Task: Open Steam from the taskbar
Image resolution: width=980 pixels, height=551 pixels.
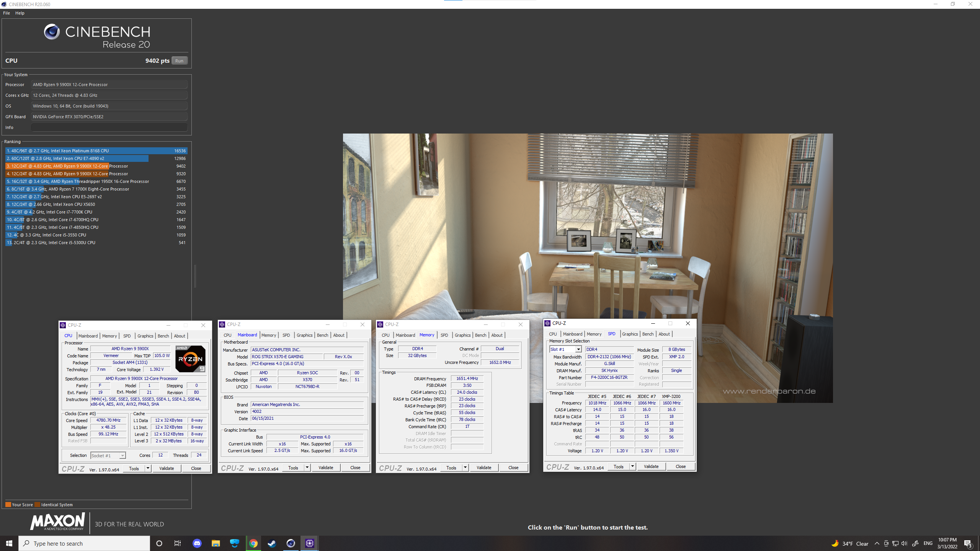Action: coord(272,543)
